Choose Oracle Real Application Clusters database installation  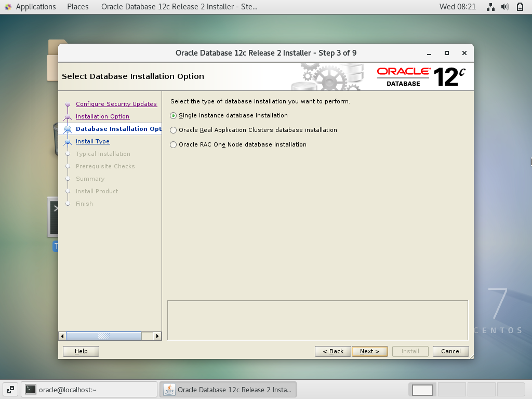(x=174, y=130)
